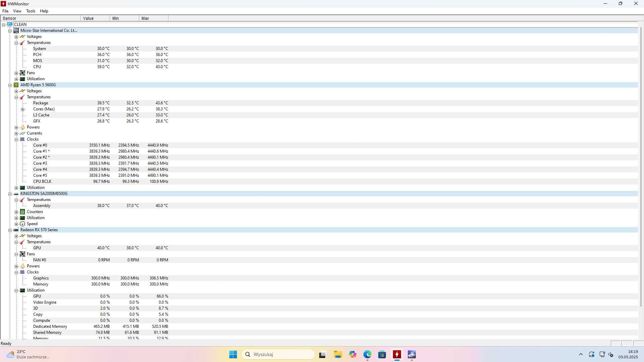Collapse motherboard Temperatures node
The height and width of the screenshot is (362, 644).
coord(16,43)
